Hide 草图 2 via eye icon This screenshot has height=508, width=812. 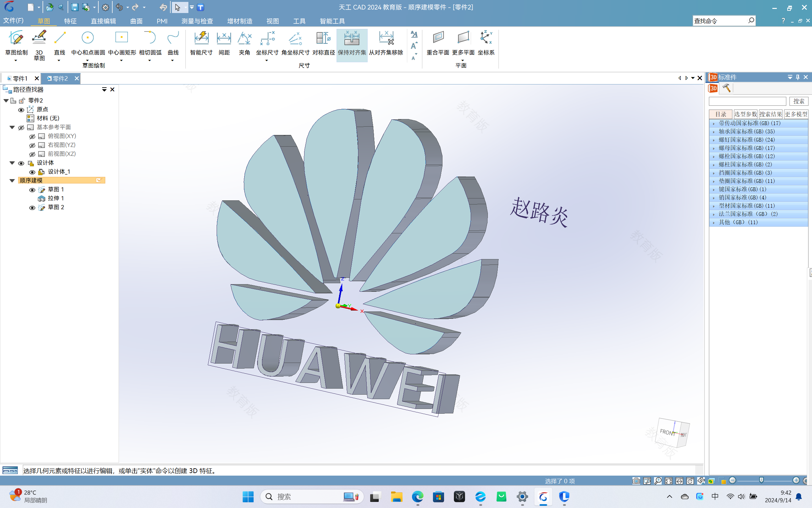32,207
